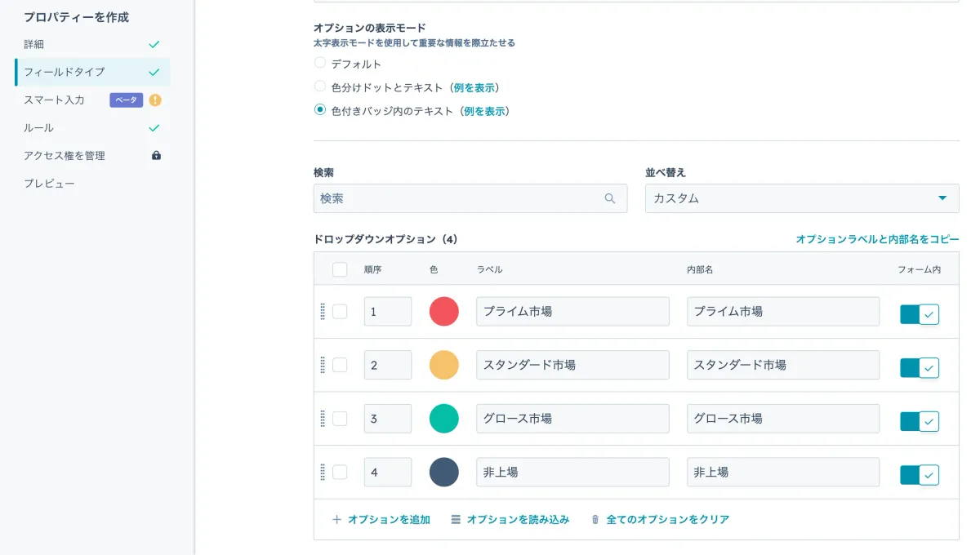This screenshot has height=555, width=980.
Task: Click the green checkmark beside 詳細
Action: click(155, 44)
